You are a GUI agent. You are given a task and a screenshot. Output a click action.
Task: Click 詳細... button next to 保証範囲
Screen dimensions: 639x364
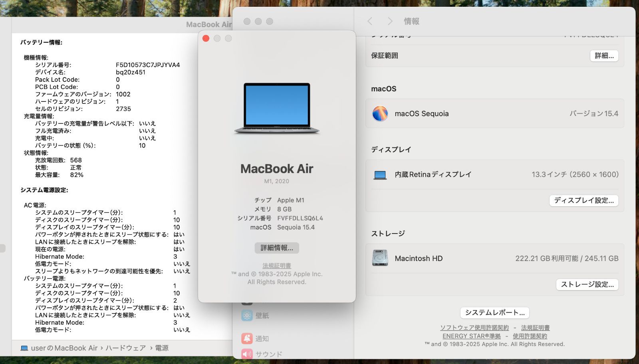(x=604, y=56)
